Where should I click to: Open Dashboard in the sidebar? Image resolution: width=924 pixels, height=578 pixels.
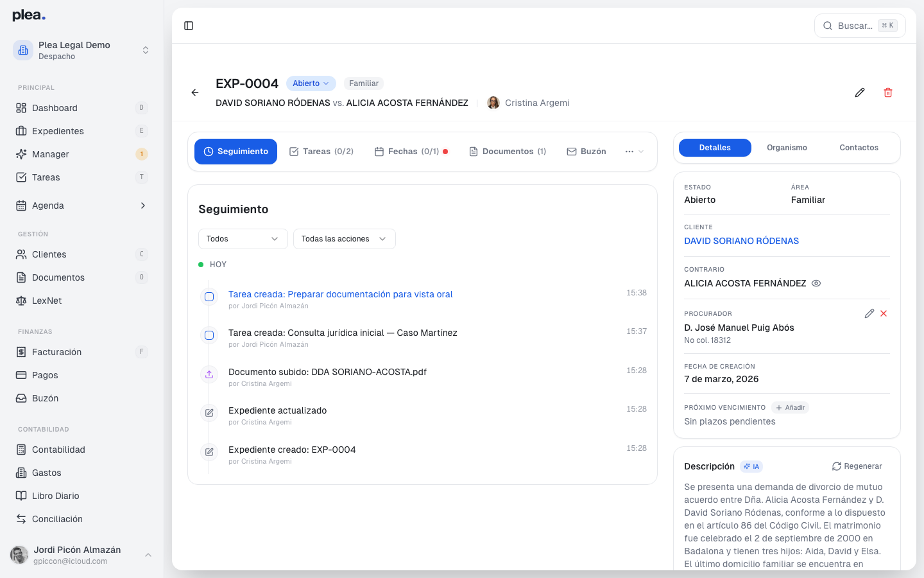(82, 108)
